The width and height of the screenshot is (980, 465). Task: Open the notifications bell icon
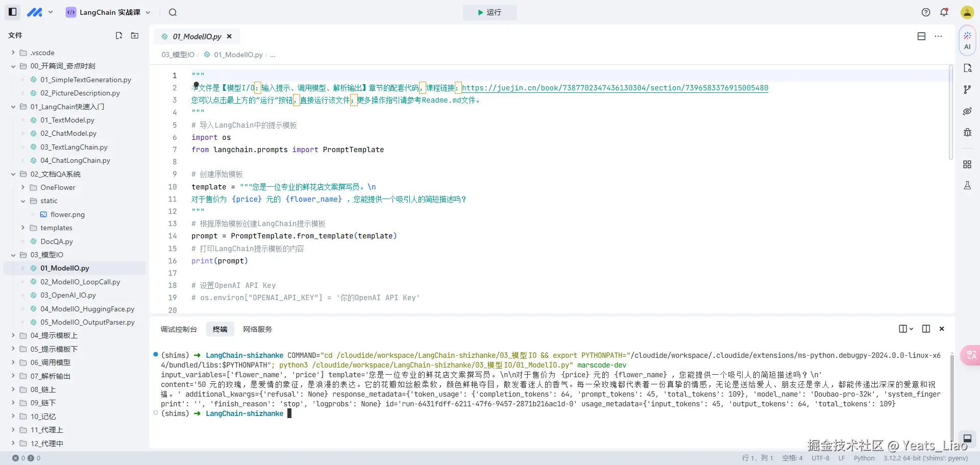point(944,12)
